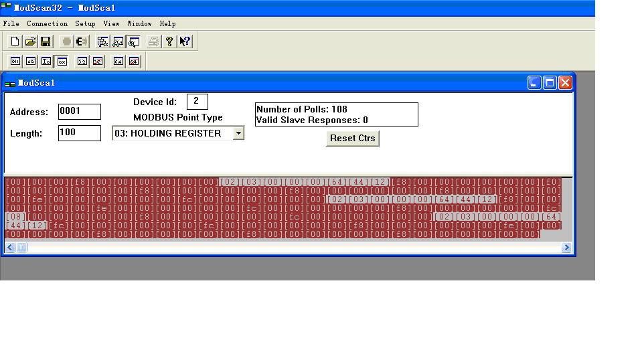This screenshot has width=644, height=342.
Task: Toggle the show traffic magnifier icon
Action: tap(134, 41)
